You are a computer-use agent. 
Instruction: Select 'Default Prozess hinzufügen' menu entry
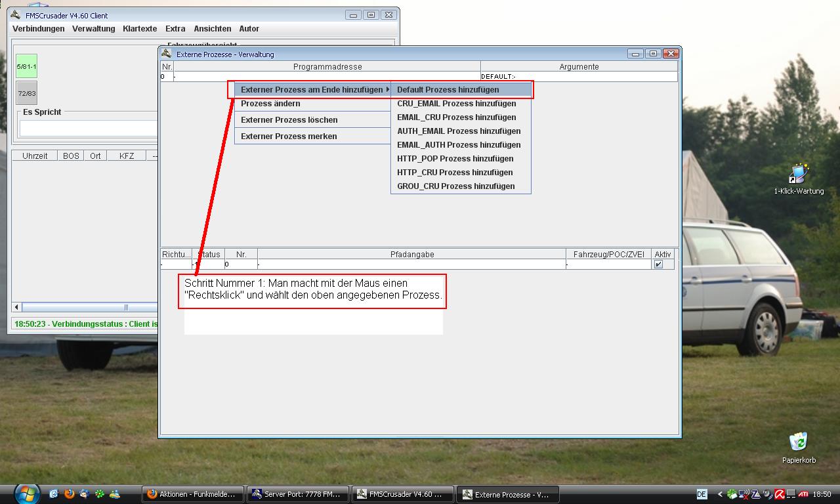click(448, 89)
